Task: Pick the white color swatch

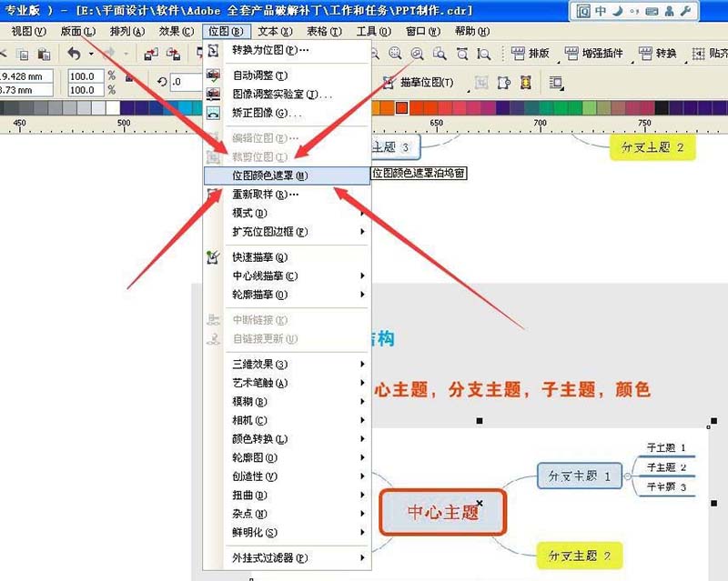Action: pyautogui.click(x=113, y=107)
